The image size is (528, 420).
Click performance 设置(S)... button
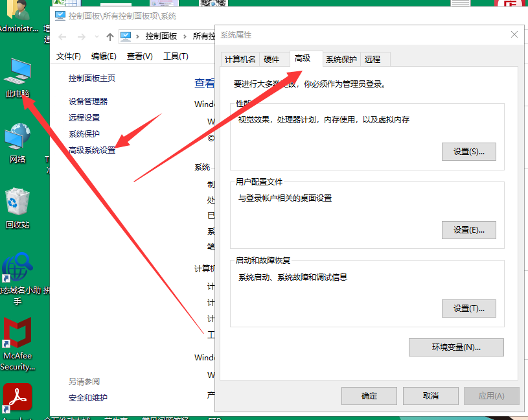(469, 152)
